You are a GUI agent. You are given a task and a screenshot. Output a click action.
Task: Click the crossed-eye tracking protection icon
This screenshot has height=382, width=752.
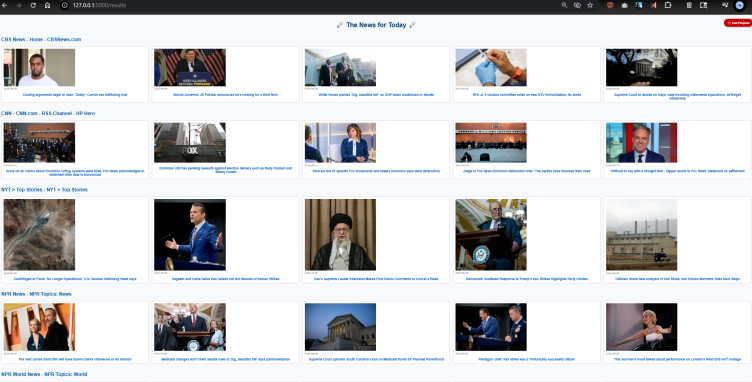tap(577, 5)
